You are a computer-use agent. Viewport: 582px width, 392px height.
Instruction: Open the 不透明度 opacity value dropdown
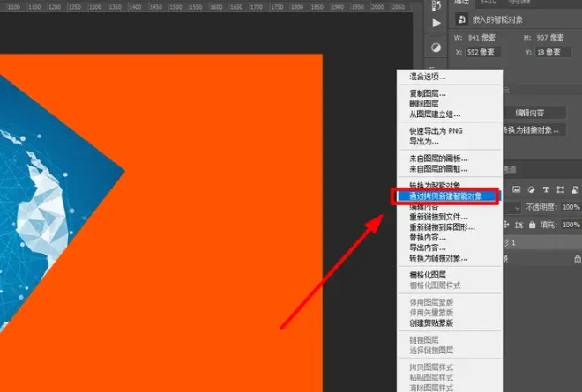[x=571, y=207]
